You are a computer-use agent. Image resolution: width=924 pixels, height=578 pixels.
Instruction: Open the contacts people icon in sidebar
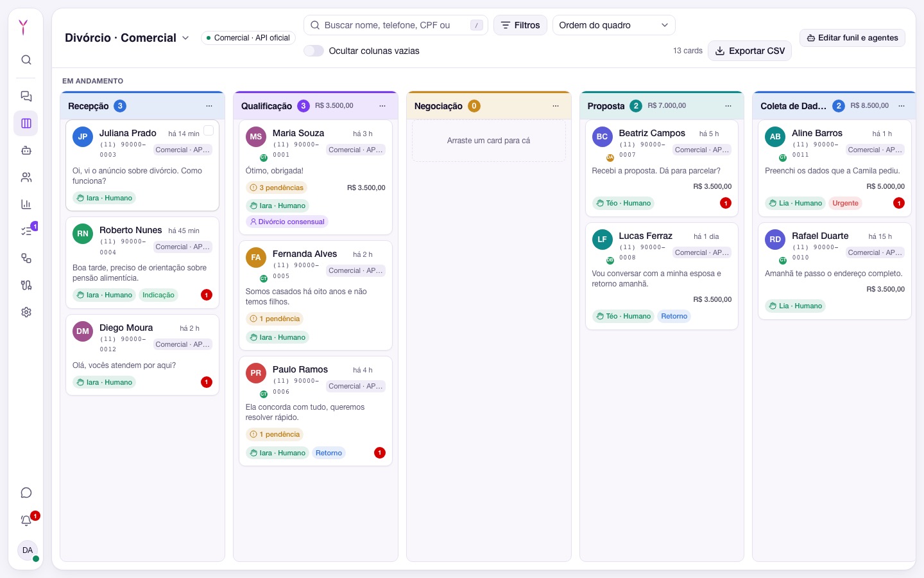26,177
